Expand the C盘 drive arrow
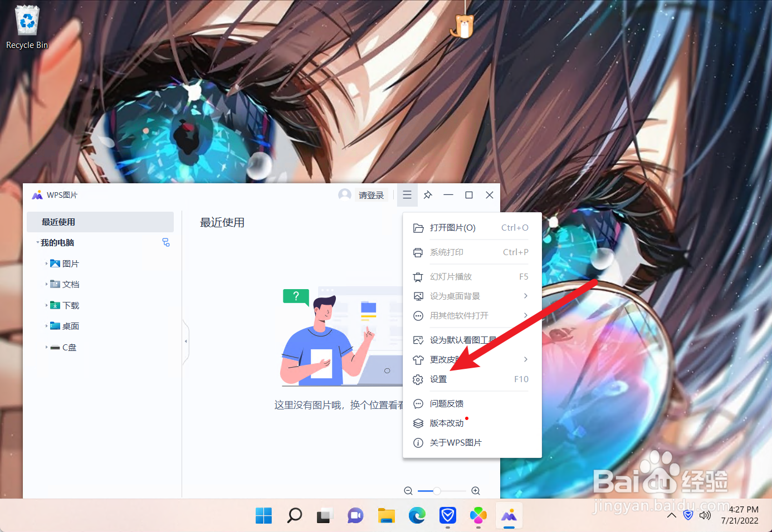Screen dimensions: 772x532 pyautogui.click(x=46, y=347)
